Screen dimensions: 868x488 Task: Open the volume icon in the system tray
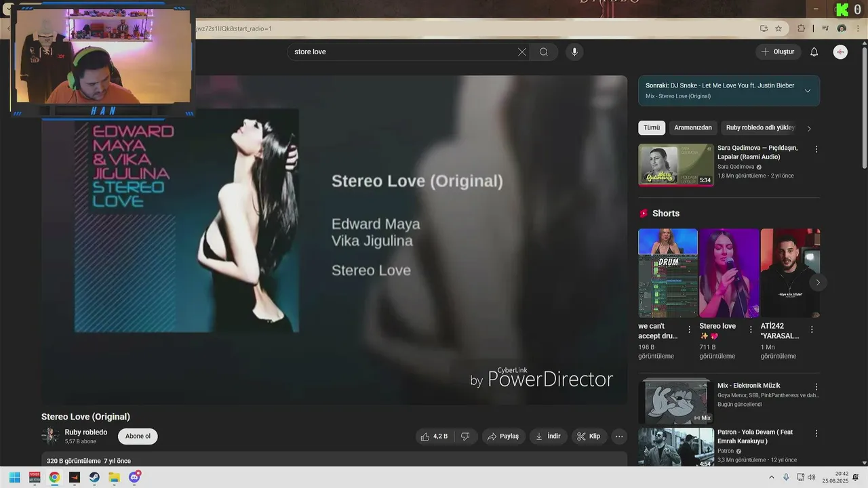(x=812, y=477)
